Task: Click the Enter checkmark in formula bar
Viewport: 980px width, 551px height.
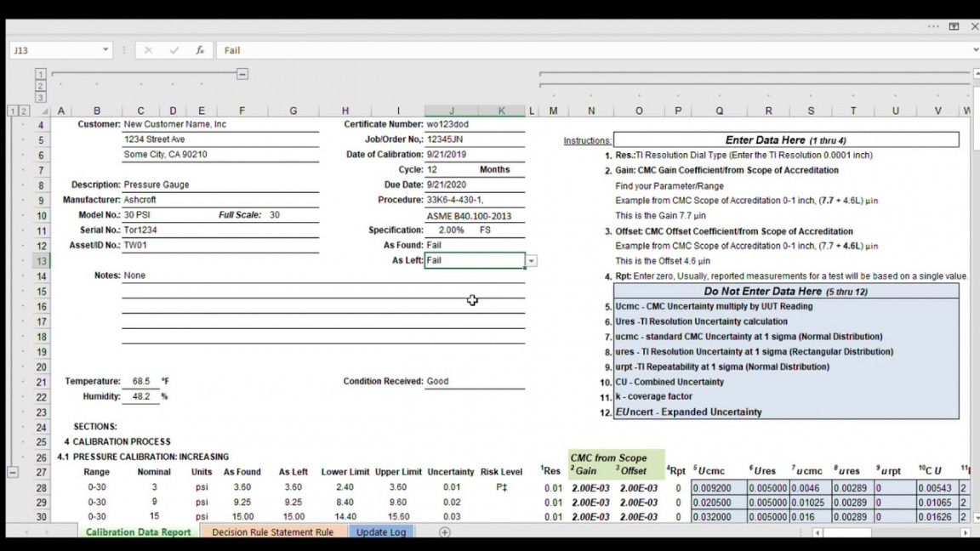Action: click(x=174, y=50)
